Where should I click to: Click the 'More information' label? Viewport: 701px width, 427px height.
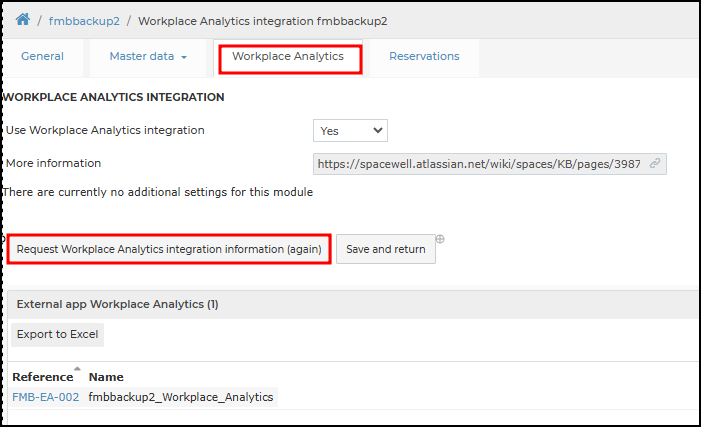pyautogui.click(x=53, y=163)
